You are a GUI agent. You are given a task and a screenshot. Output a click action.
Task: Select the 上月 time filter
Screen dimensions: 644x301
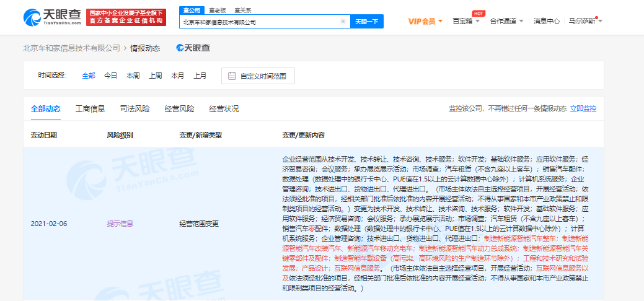(200, 76)
